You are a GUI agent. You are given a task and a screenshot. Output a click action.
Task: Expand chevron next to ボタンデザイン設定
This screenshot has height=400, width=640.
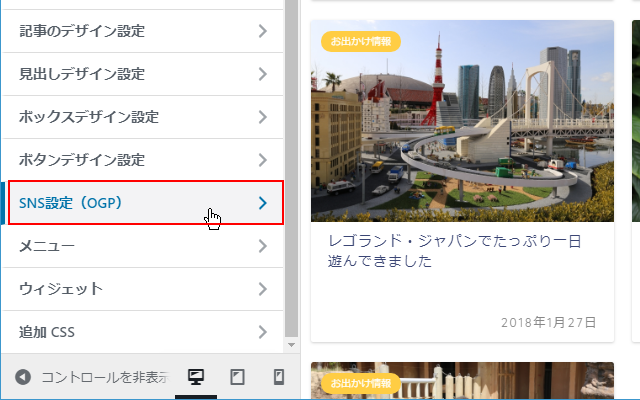coord(263,160)
